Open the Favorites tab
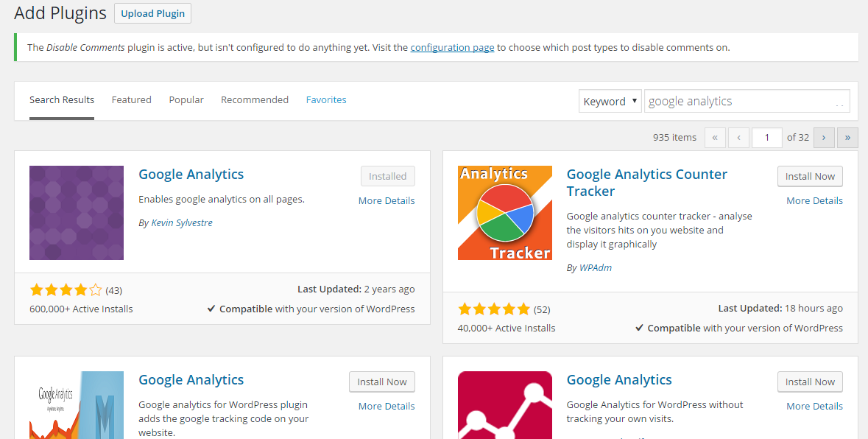Viewport: 868px width, 439px height. click(x=326, y=99)
